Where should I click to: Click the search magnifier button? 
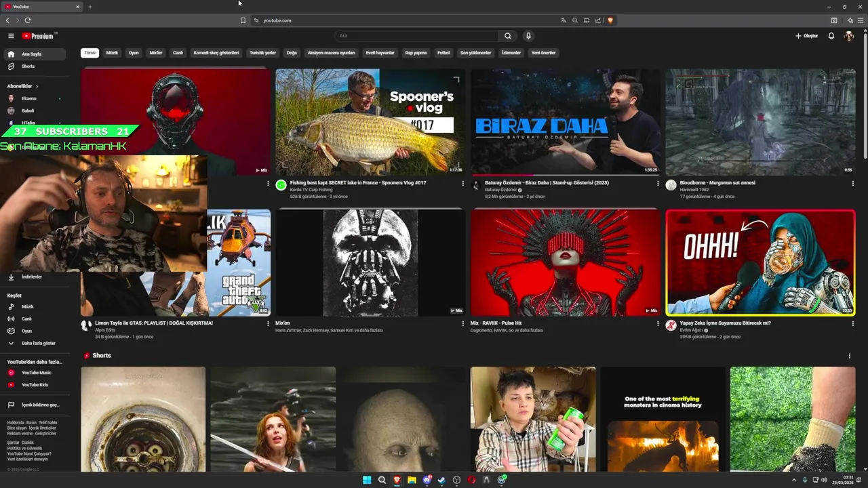[508, 36]
